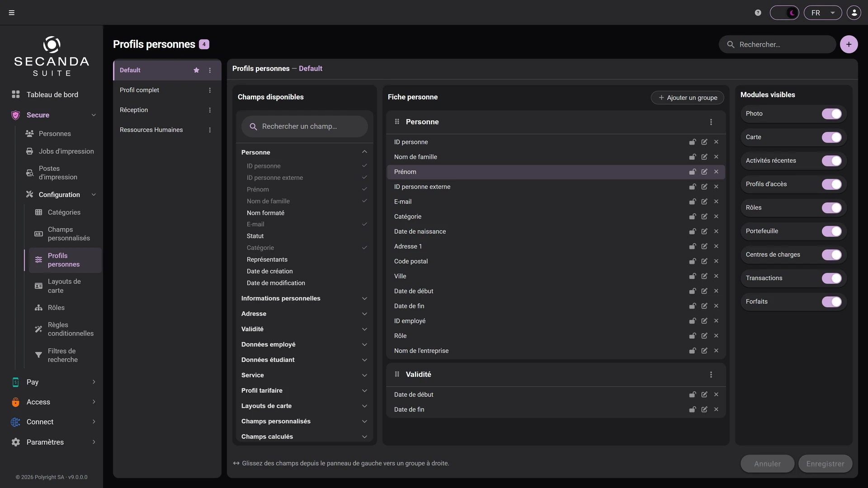868x488 pixels.
Task: Toggle the Forfaits module switch
Action: [x=831, y=302]
